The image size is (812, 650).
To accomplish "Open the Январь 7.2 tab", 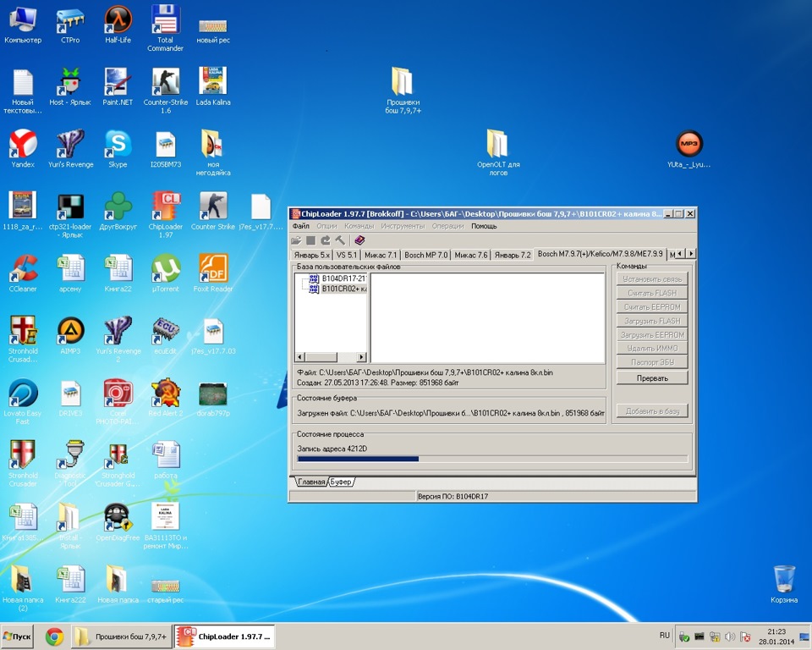I will (x=513, y=255).
